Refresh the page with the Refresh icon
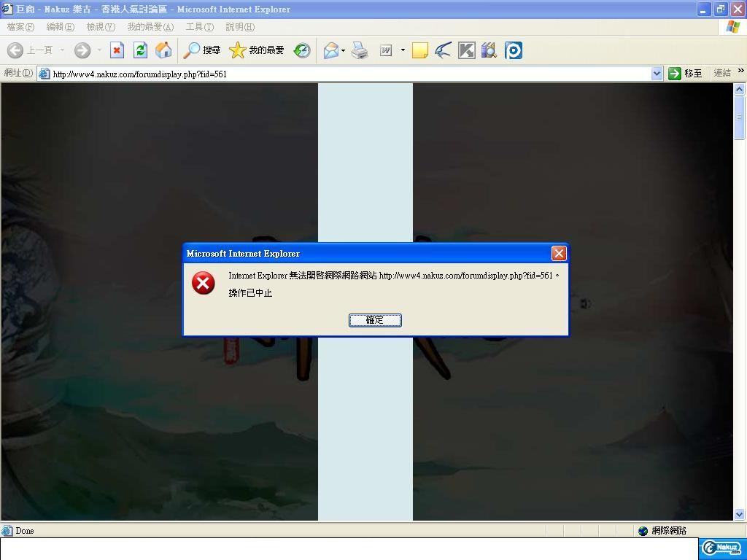 point(140,50)
